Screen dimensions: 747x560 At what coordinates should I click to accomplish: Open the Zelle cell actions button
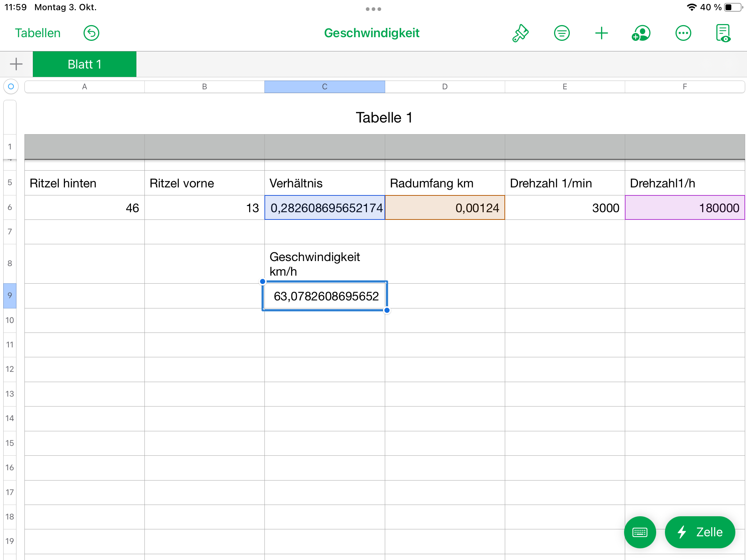(x=700, y=532)
